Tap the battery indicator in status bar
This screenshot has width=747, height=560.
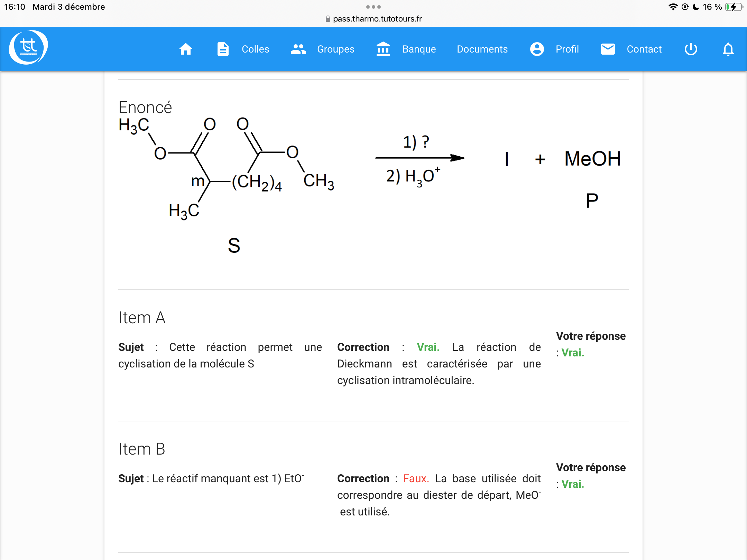click(x=734, y=7)
